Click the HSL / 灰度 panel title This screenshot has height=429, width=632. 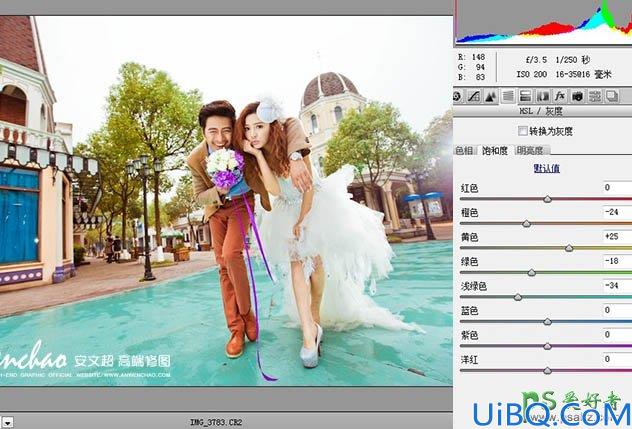pyautogui.click(x=540, y=111)
